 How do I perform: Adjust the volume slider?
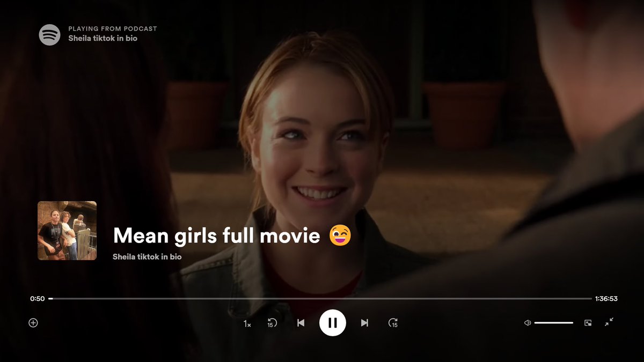point(554,323)
